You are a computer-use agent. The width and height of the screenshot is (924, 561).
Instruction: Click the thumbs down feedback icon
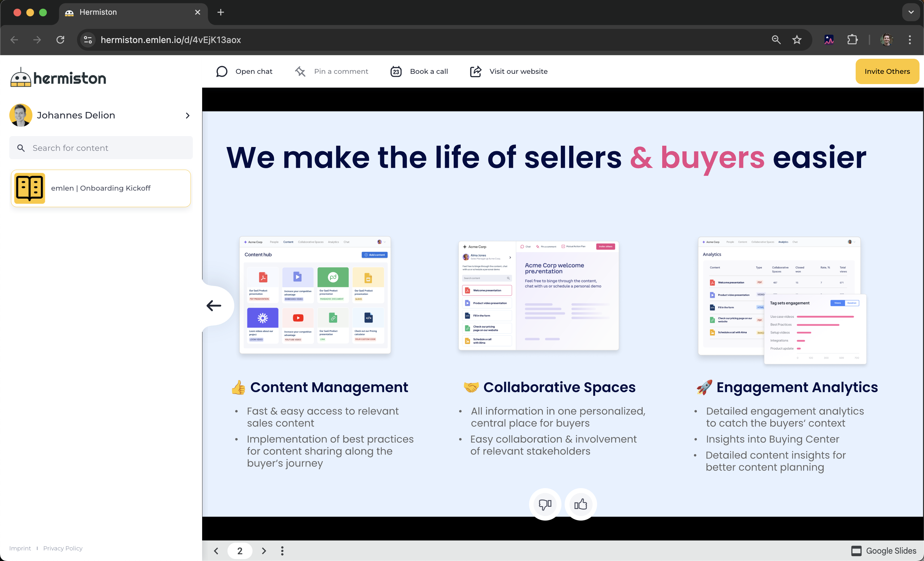pos(545,505)
